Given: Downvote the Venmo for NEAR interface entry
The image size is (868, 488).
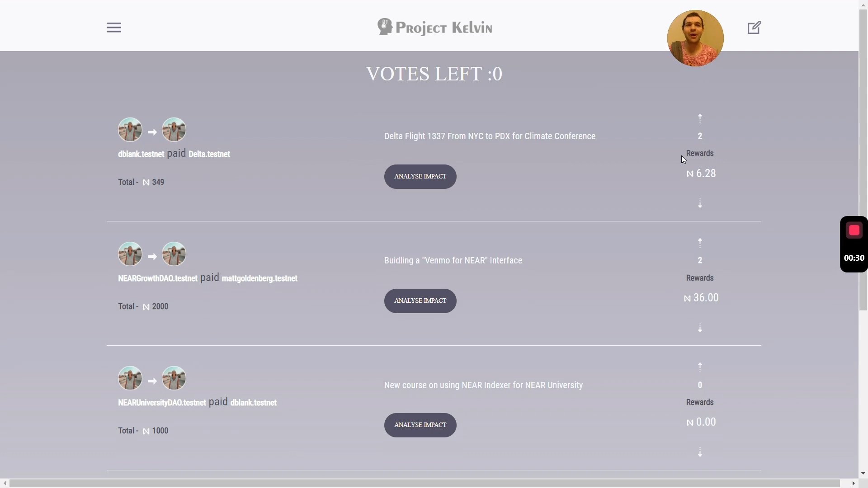Looking at the screenshot, I should pyautogui.click(x=700, y=328).
